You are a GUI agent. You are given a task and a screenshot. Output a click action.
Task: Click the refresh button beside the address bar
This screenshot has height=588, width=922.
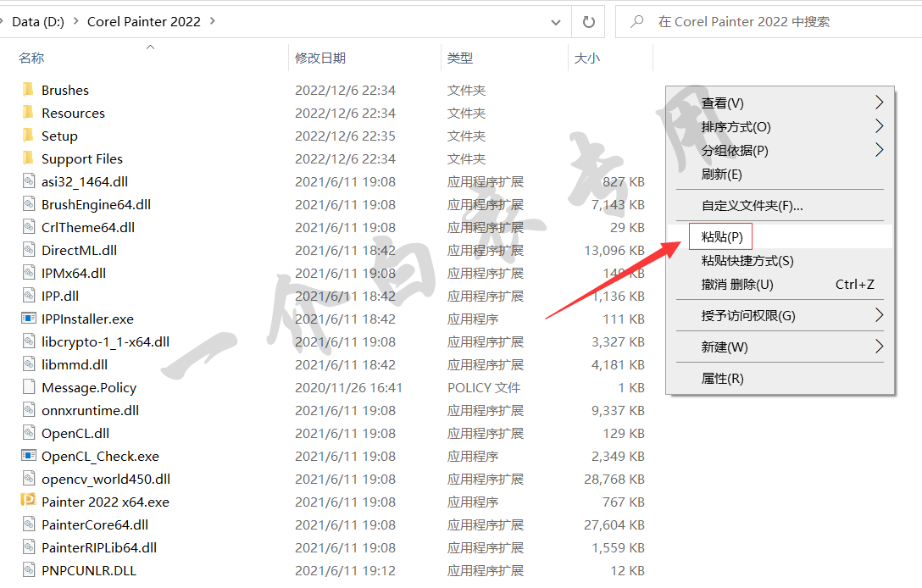point(589,22)
